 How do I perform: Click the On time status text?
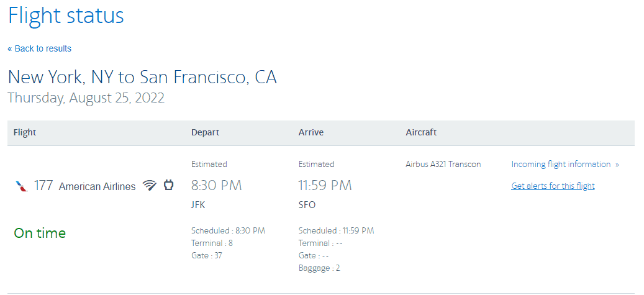tap(40, 234)
